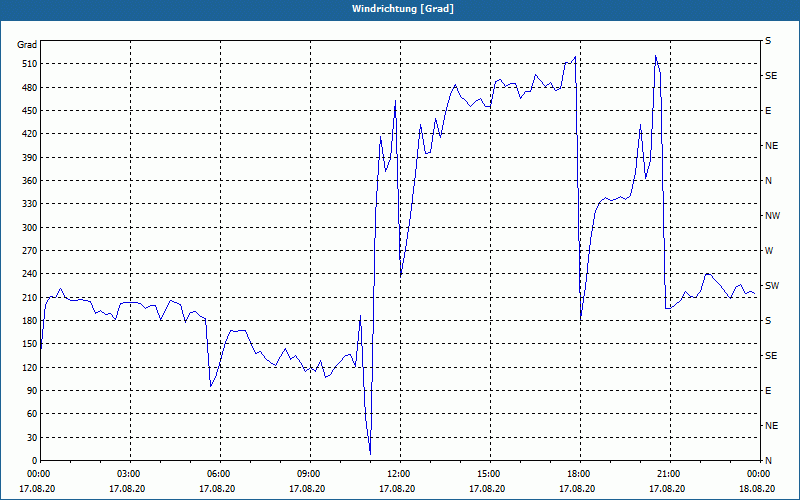Image resolution: width=800 pixels, height=500 pixels.
Task: Click the NW compass label
Action: point(772,216)
